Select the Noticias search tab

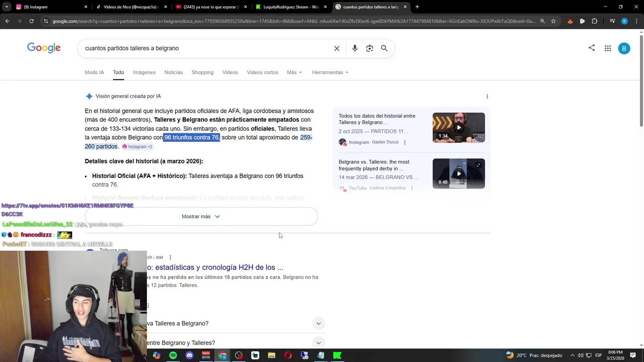[174, 72]
